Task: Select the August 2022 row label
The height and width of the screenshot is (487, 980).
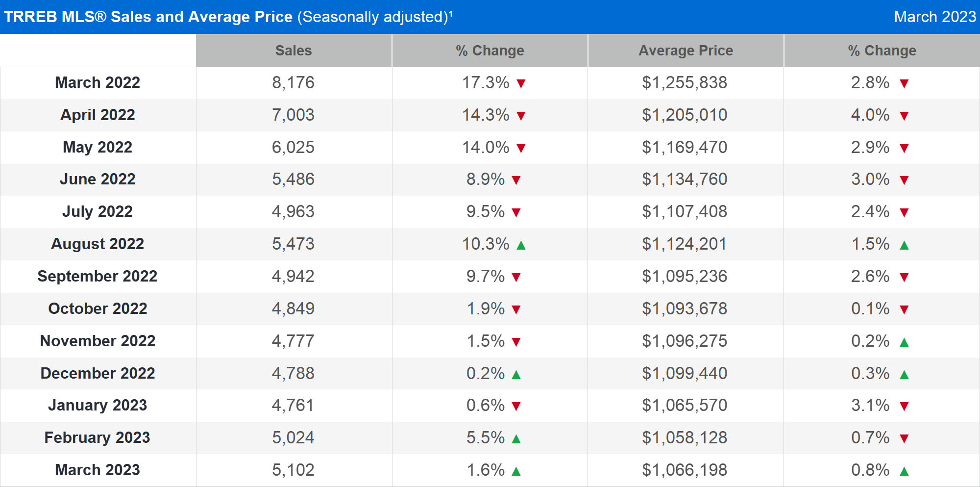Action: 98,244
